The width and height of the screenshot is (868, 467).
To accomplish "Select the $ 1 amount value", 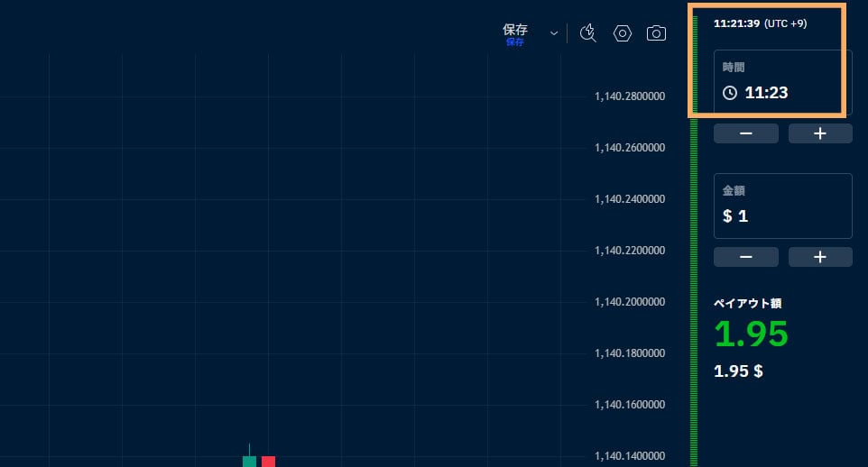I will [x=735, y=216].
